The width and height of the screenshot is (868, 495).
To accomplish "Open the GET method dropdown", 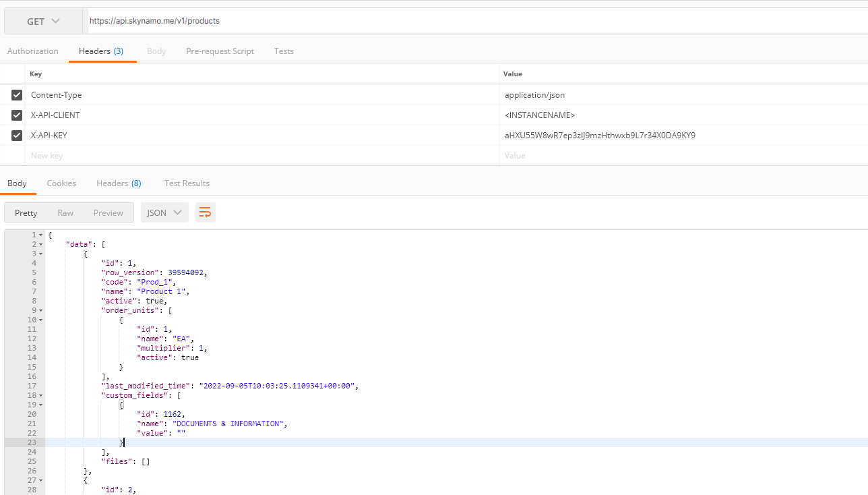I will point(44,21).
